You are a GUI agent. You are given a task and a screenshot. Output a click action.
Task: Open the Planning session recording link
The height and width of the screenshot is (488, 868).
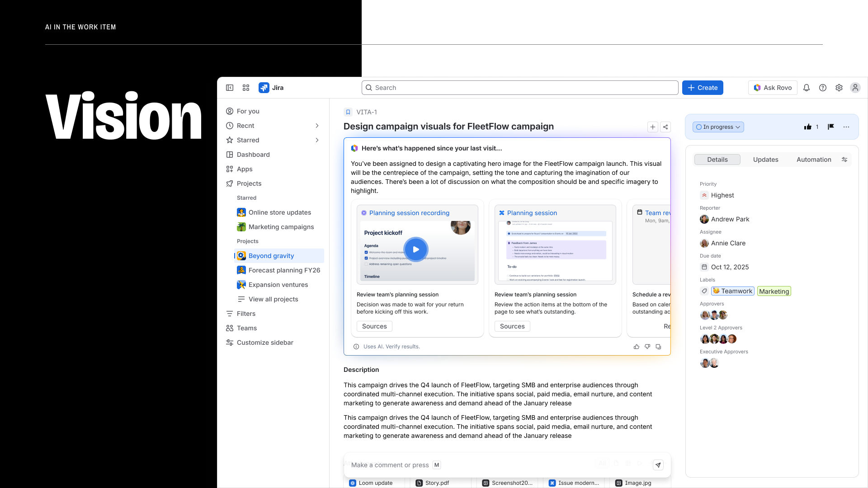[x=409, y=213]
